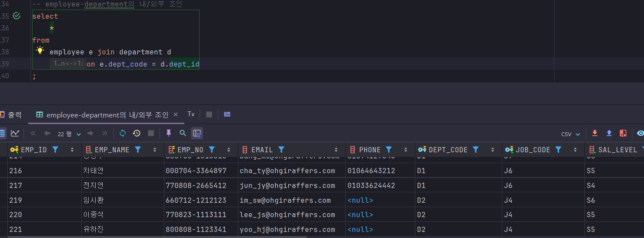Jump to the last page of results
The width and height of the screenshot is (644, 238).
pos(104,133)
